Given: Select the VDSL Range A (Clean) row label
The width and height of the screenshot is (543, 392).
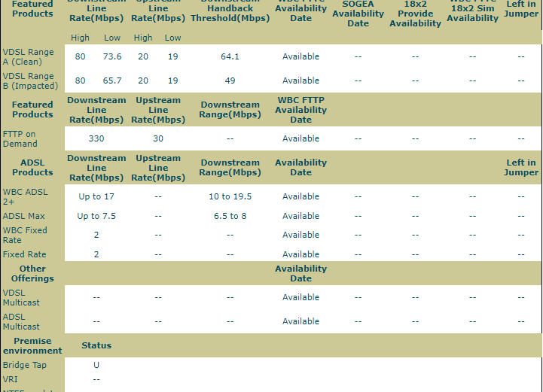Looking at the screenshot, I should tap(29, 56).
